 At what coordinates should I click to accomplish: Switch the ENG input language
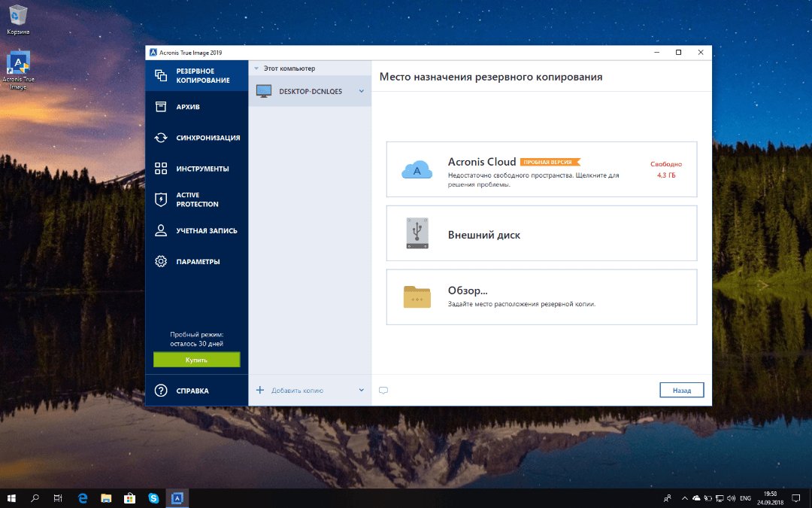[746, 498]
